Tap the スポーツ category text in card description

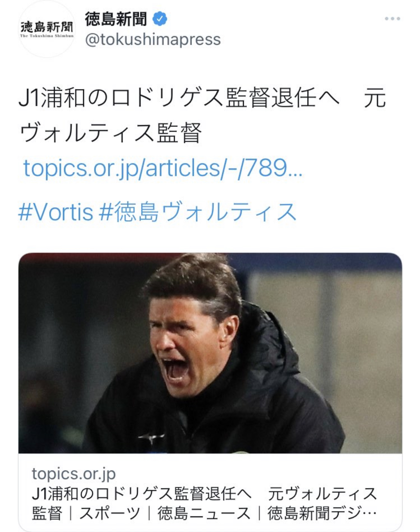click(109, 513)
